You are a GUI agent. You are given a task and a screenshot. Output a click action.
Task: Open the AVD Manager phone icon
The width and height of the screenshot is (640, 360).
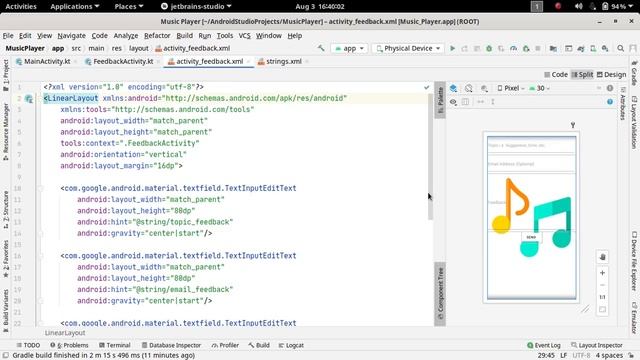(x=593, y=48)
